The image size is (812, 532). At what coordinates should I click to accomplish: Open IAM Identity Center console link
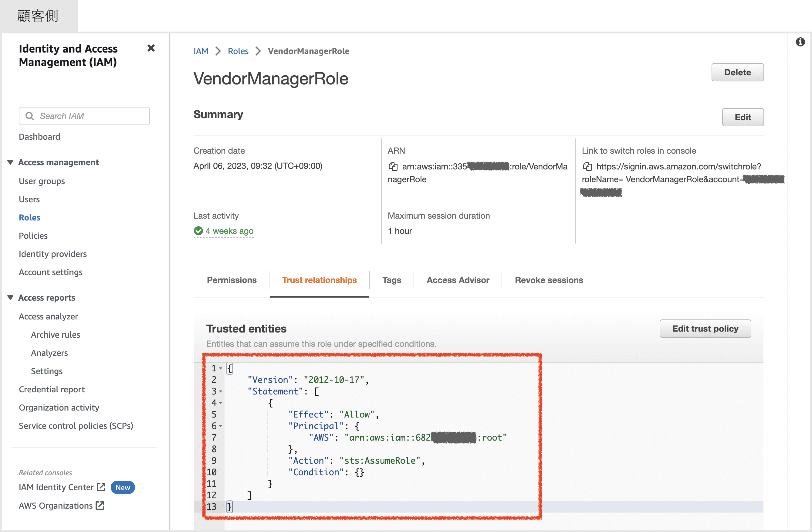click(56, 487)
